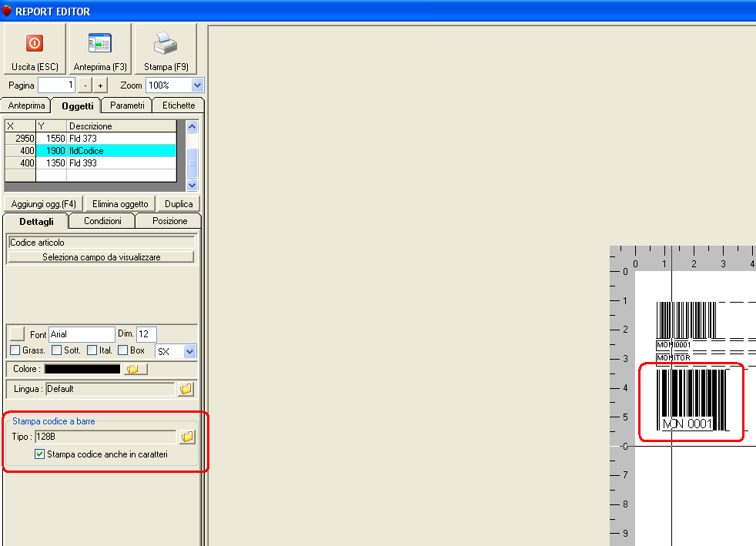Open folder icon next to Colore swatch
The image size is (756, 546).
pos(135,369)
